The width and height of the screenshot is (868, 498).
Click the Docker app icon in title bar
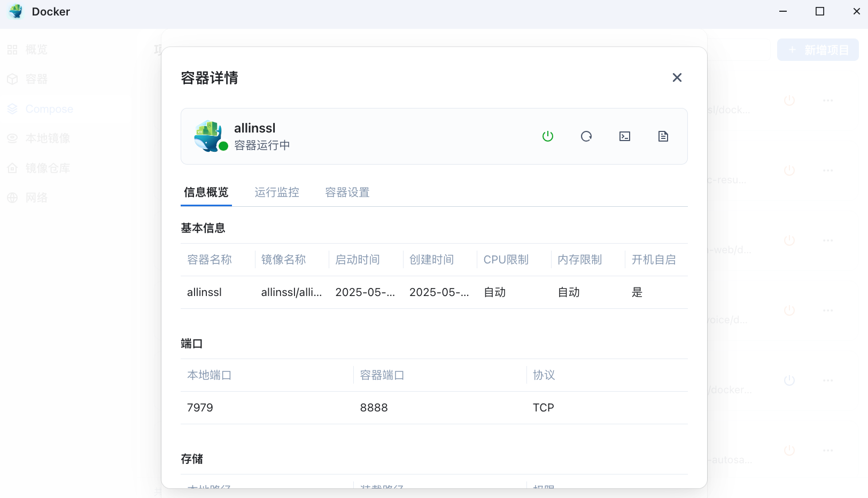(16, 12)
